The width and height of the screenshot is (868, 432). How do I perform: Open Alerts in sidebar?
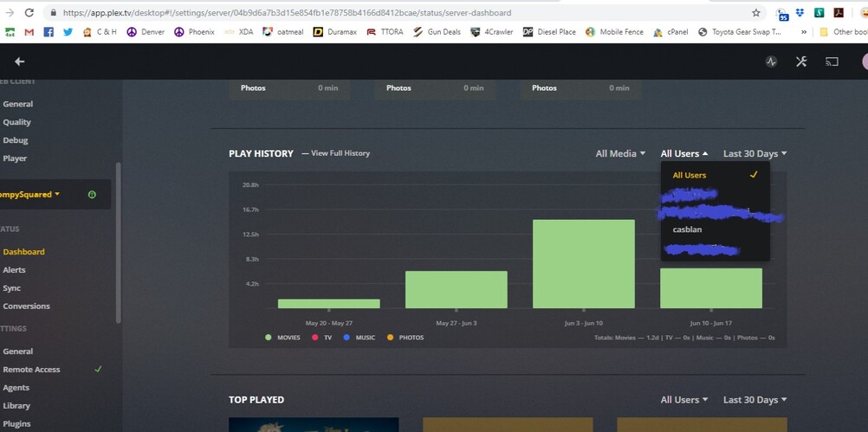[15, 270]
